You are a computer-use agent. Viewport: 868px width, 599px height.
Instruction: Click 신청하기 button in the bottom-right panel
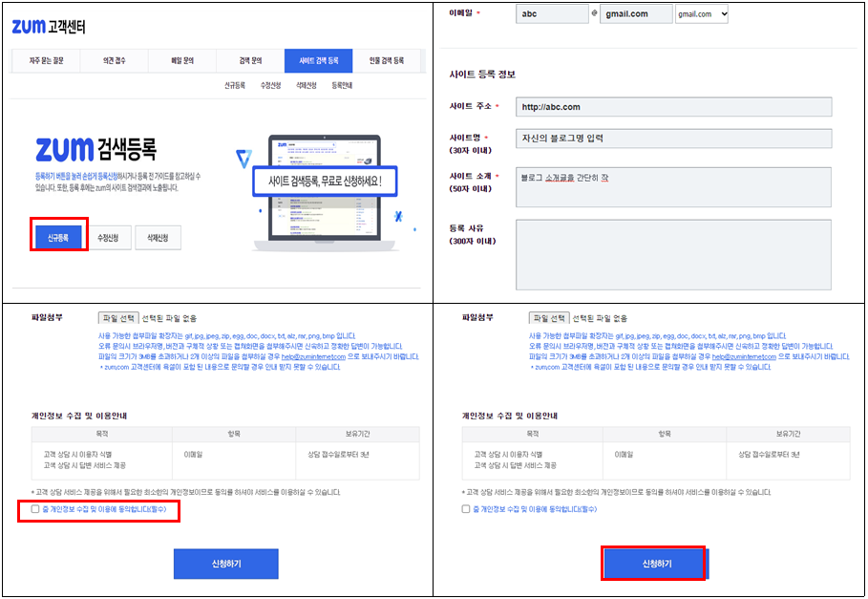pyautogui.click(x=657, y=564)
